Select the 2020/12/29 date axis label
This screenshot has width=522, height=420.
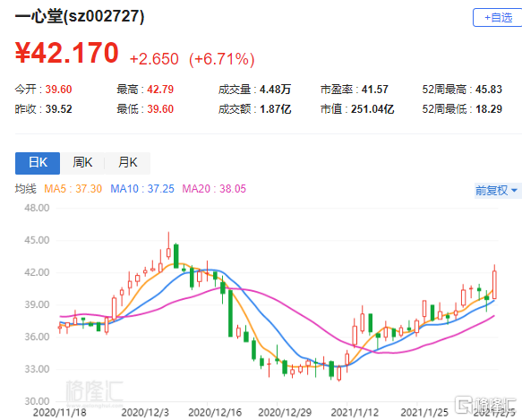(285, 413)
